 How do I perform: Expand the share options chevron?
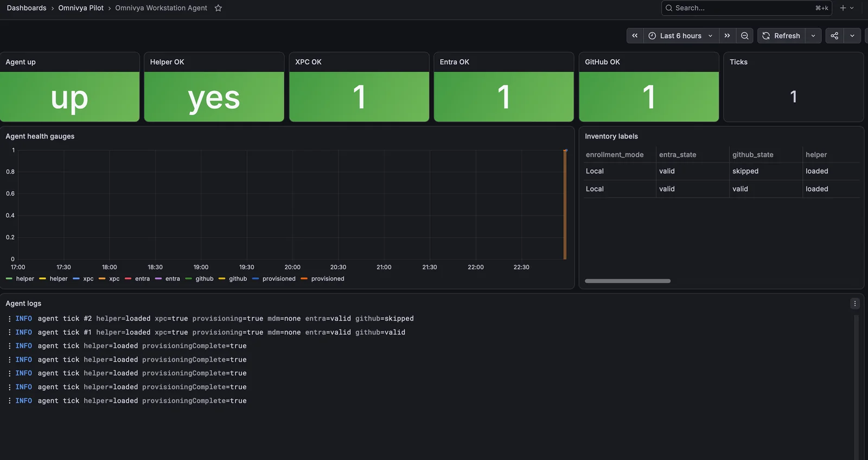[x=852, y=36]
